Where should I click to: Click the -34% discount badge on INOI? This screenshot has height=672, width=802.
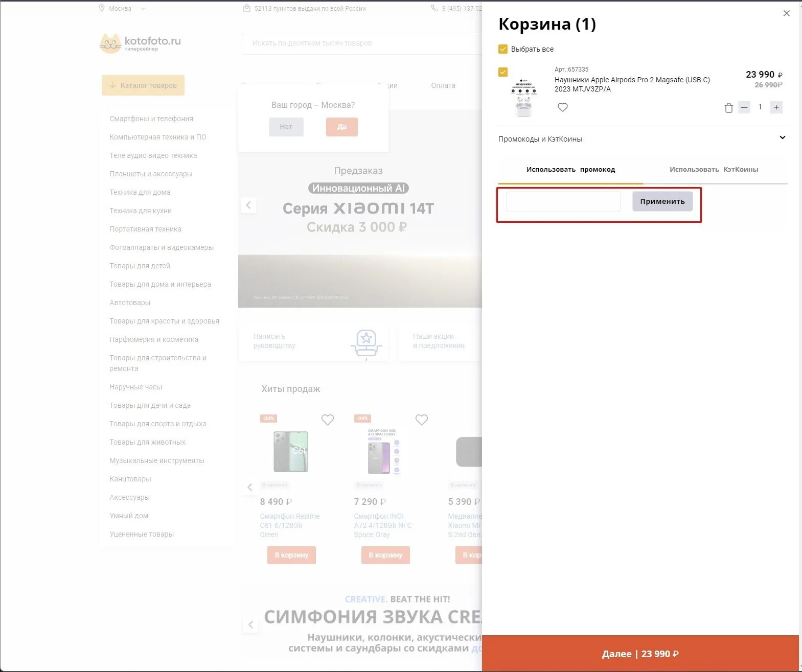click(362, 419)
